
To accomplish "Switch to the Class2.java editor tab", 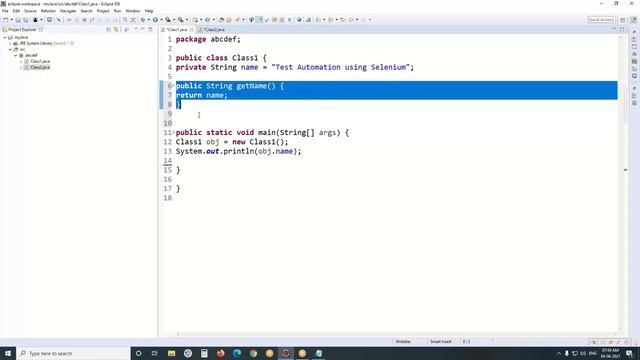I will click(x=213, y=29).
